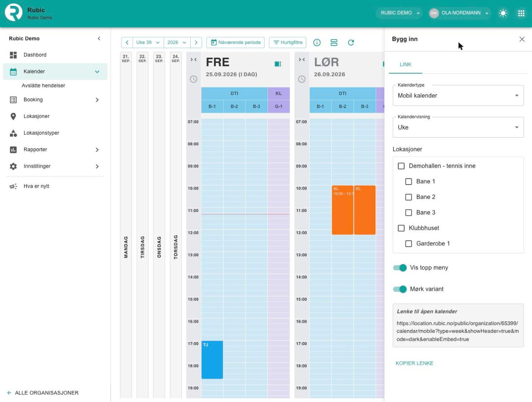Toggle the light/dark theme sun icon
Screen dimensions: 532x402
coord(503,13)
